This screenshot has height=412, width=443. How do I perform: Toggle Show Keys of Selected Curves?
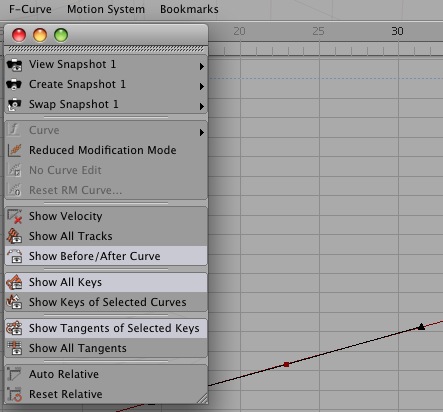click(x=106, y=302)
